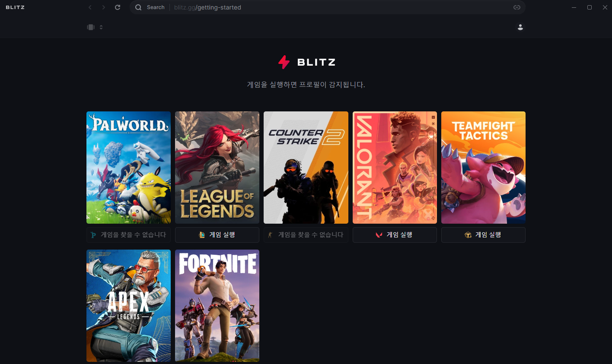
Task: Click the Search label in address bar
Action: click(156, 7)
